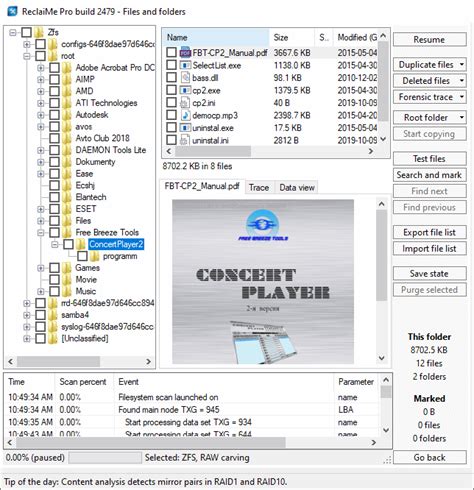This screenshot has width=474, height=490.
Task: Click the Movie folder icon
Action: tap(67, 280)
